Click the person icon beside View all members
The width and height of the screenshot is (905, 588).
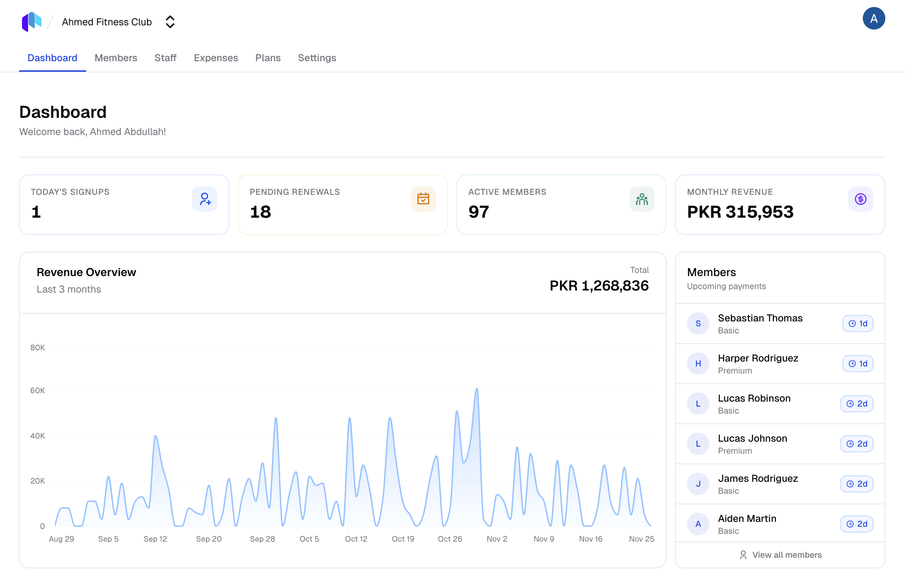(x=743, y=555)
